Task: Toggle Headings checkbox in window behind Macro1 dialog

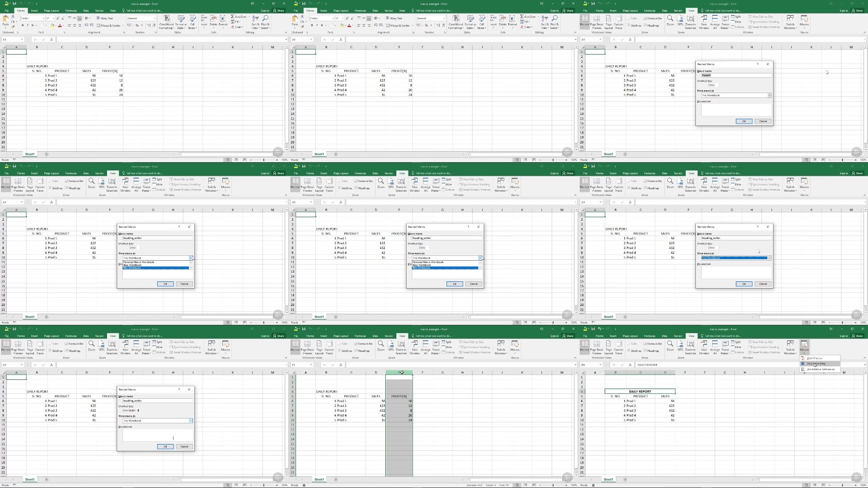Action: pos(645,25)
